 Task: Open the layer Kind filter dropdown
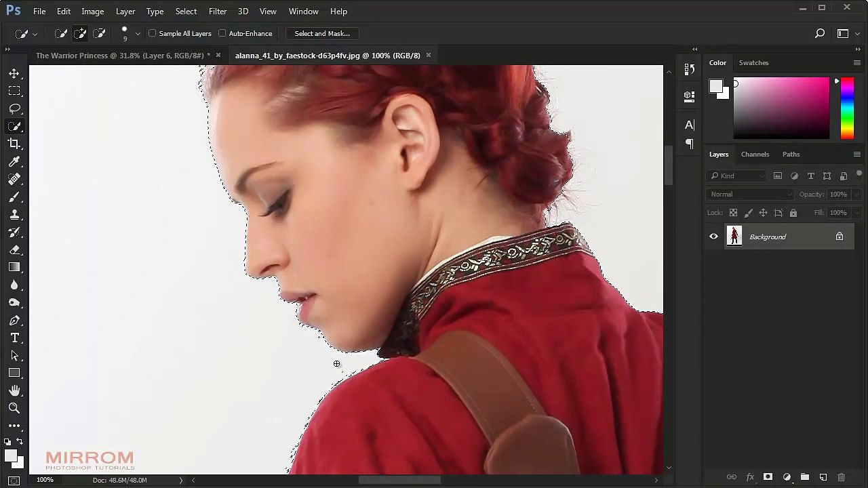(737, 176)
